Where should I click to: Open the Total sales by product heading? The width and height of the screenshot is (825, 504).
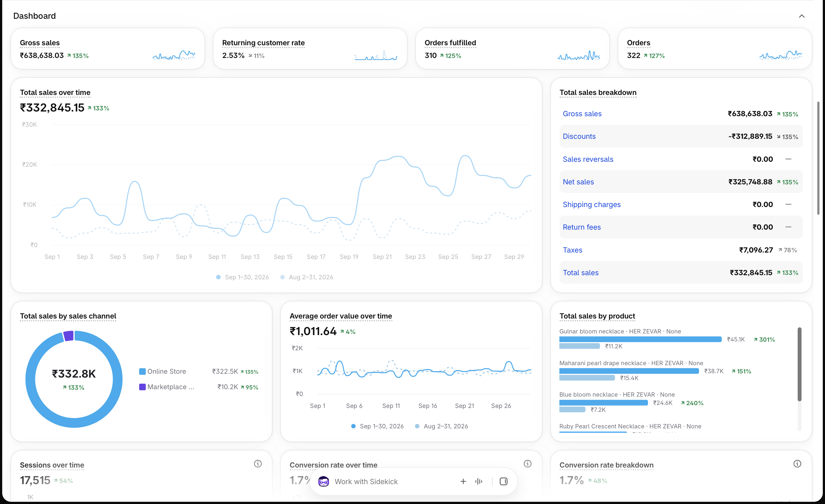597,316
